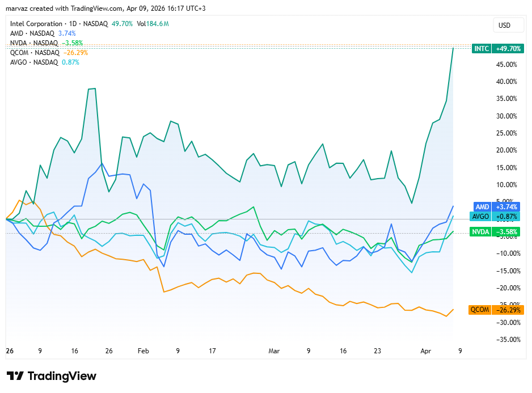Click the -26.29% QCOM value tag

point(508,310)
